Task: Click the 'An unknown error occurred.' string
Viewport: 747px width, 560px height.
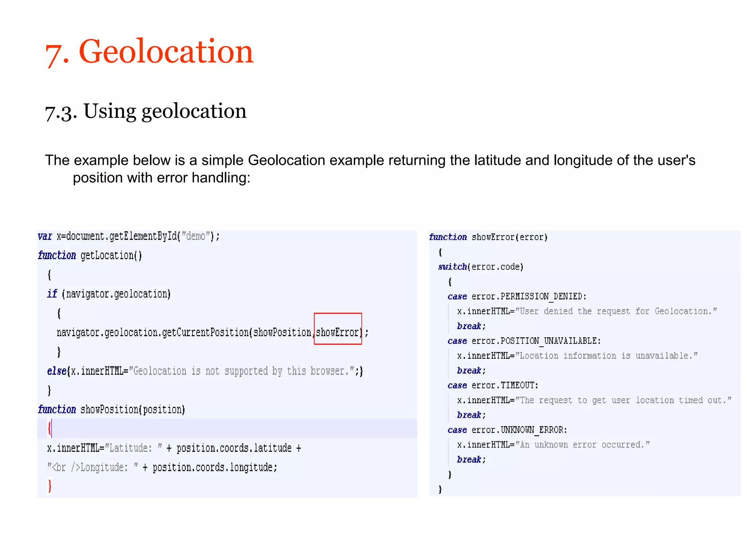Action: coord(582,445)
